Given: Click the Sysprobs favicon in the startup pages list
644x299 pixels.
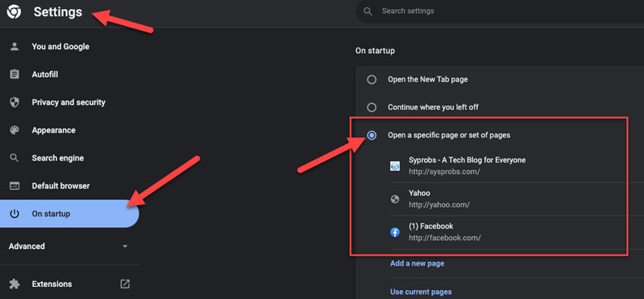Looking at the screenshot, I should point(395,166).
